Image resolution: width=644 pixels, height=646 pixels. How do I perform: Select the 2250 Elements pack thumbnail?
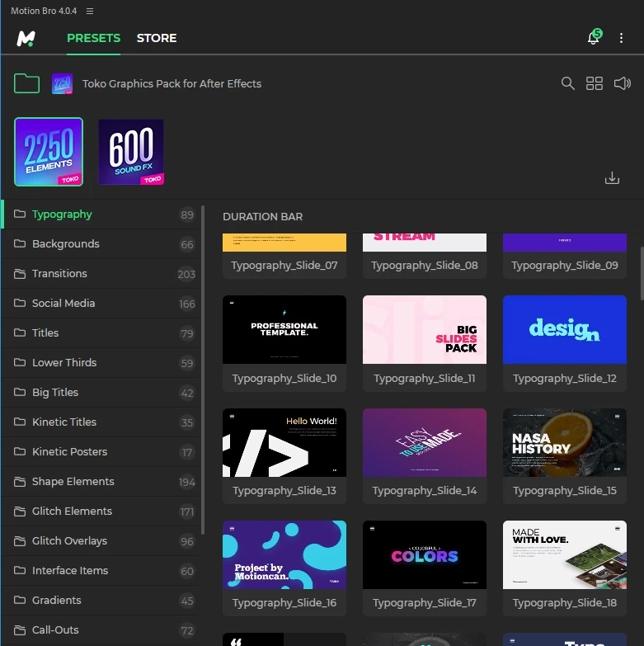(49, 152)
